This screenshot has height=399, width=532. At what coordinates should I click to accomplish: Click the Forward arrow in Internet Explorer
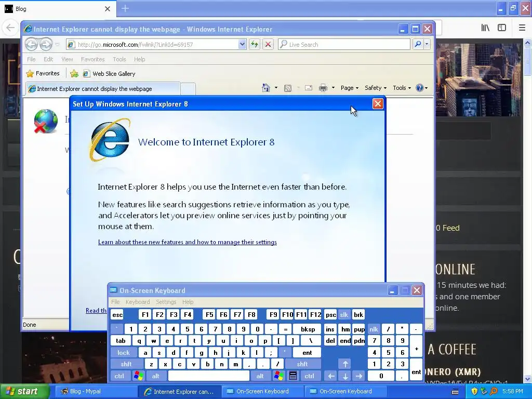click(x=46, y=44)
